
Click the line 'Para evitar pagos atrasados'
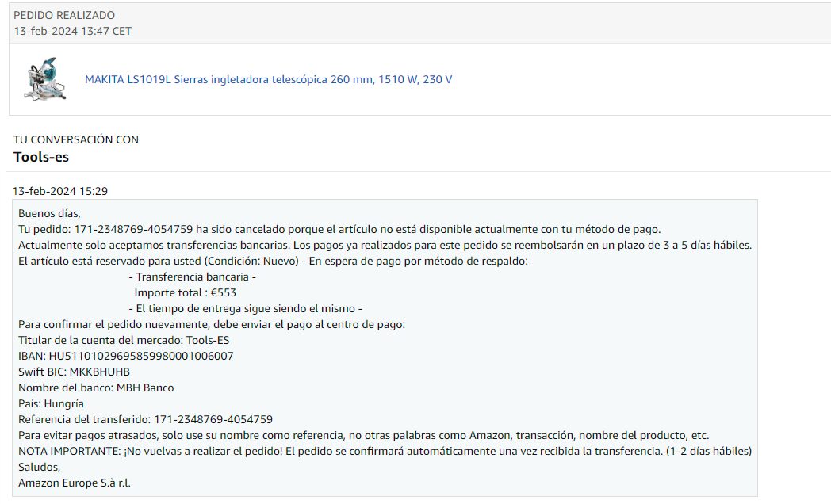pyautogui.click(x=363, y=436)
